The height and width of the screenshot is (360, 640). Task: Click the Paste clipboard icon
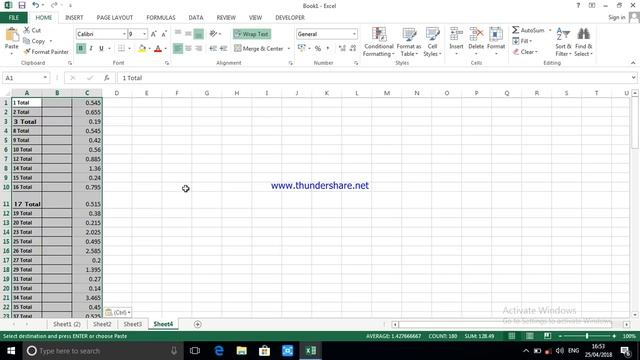(11, 35)
